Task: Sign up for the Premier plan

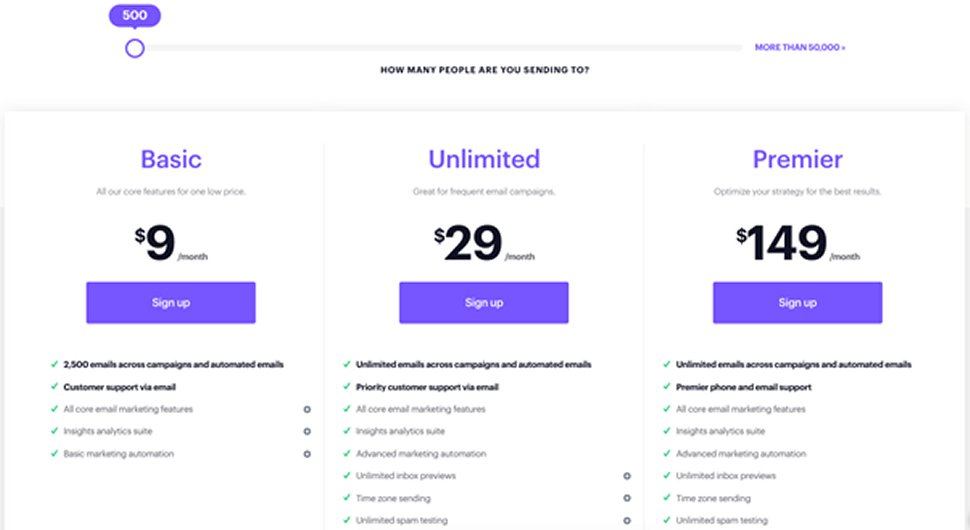Action: click(x=797, y=302)
